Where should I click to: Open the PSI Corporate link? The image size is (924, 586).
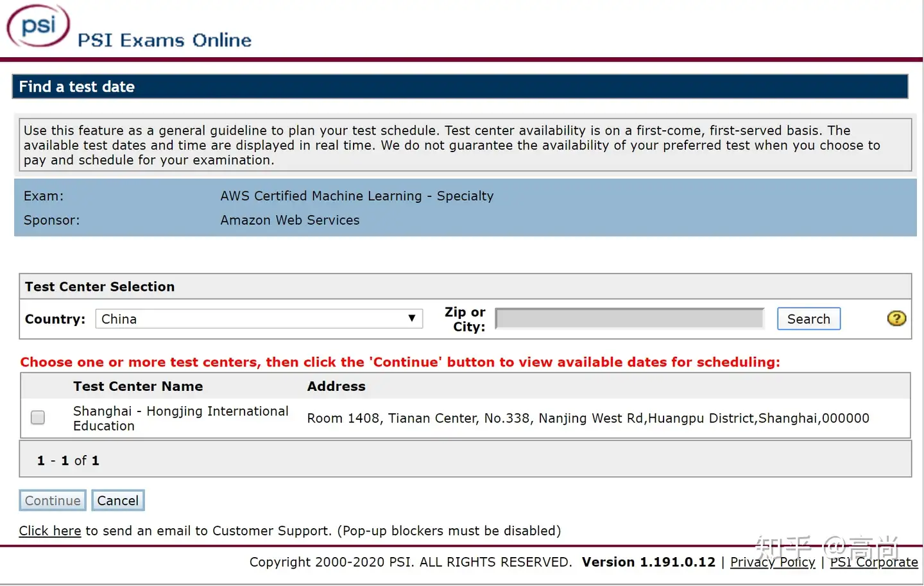pos(874,562)
